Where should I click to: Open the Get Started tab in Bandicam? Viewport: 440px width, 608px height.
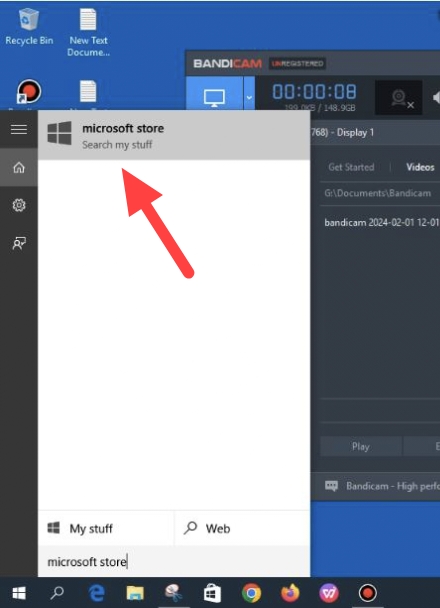(x=351, y=167)
